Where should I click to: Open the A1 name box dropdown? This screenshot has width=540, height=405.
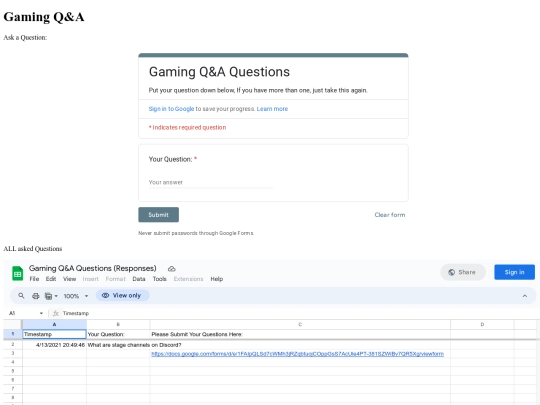pos(41,313)
